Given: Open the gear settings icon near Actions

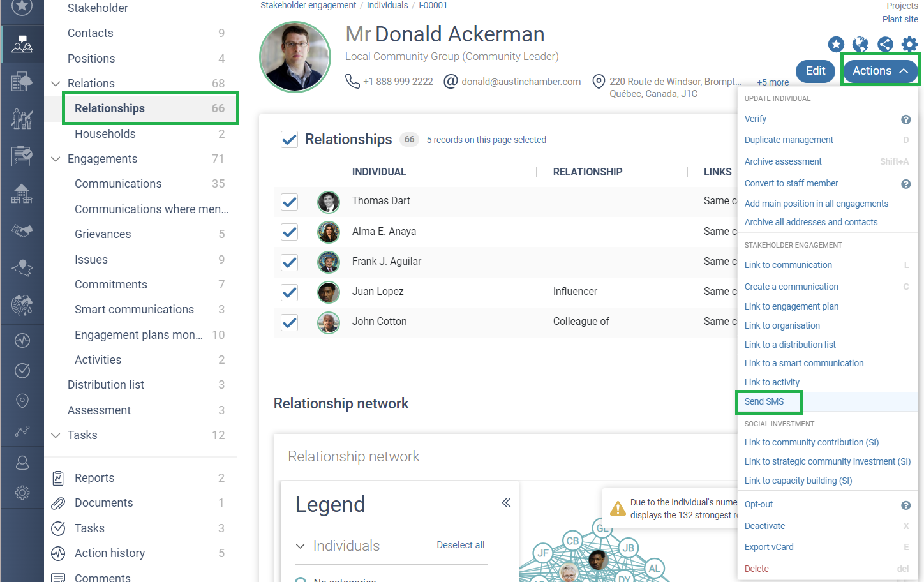Looking at the screenshot, I should pos(909,44).
